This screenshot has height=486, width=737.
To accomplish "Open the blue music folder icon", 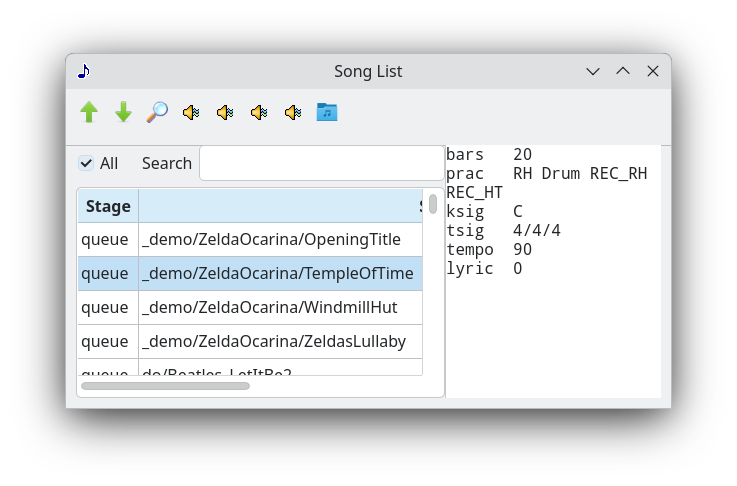I will pos(327,112).
